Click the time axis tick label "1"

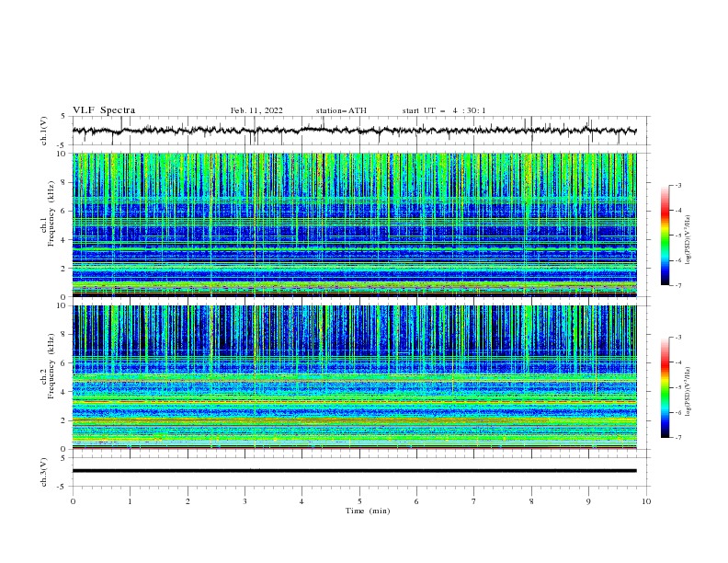click(x=130, y=501)
